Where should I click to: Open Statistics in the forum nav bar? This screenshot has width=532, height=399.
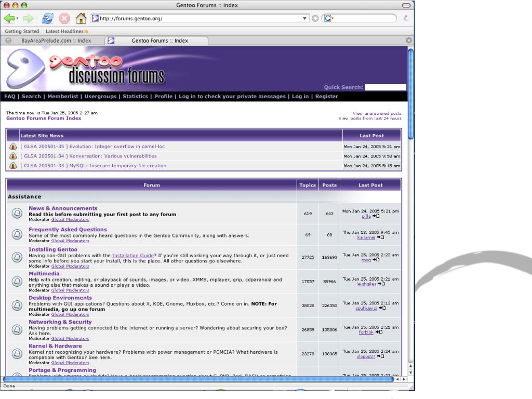click(136, 96)
